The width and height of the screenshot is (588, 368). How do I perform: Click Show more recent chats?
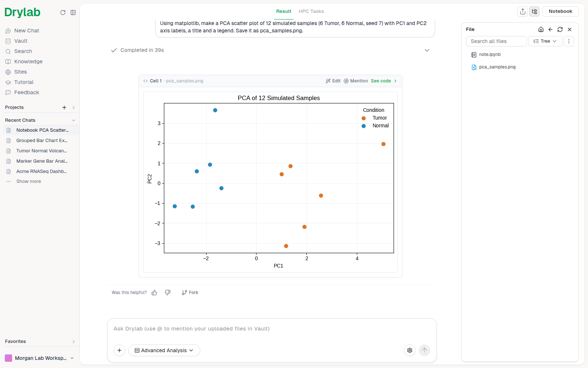(28, 181)
